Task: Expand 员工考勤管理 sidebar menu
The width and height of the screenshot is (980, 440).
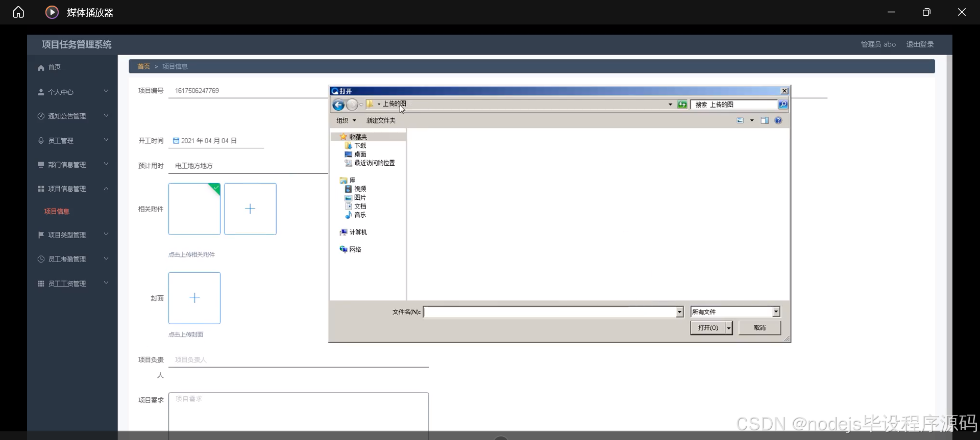Action: click(x=72, y=259)
